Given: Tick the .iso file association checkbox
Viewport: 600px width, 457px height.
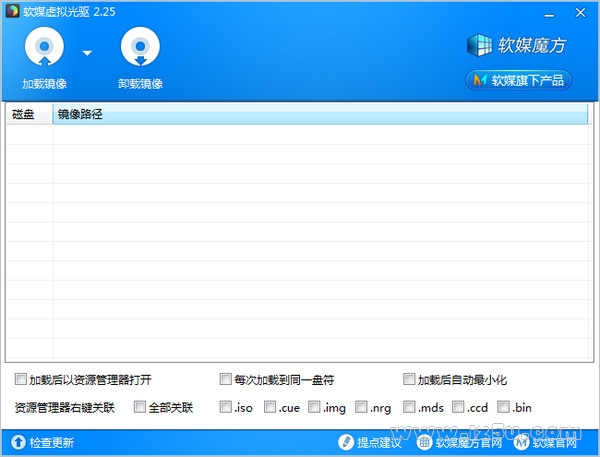Looking at the screenshot, I should [225, 407].
